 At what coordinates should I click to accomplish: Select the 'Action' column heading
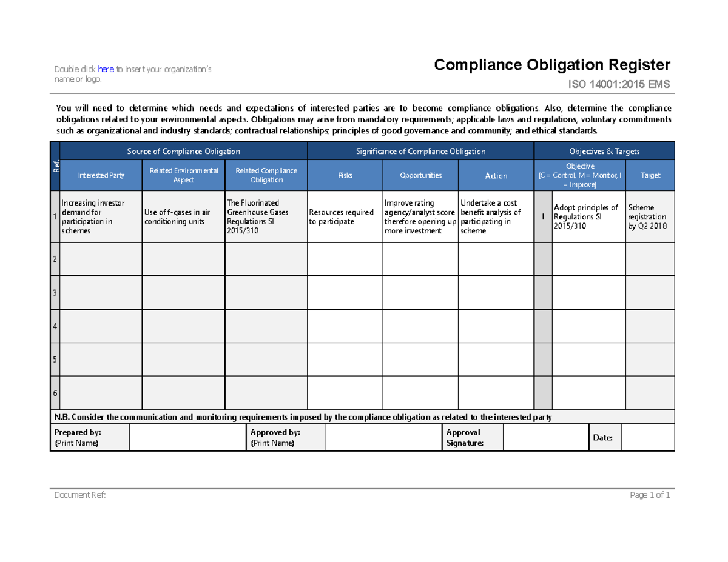pos(496,175)
